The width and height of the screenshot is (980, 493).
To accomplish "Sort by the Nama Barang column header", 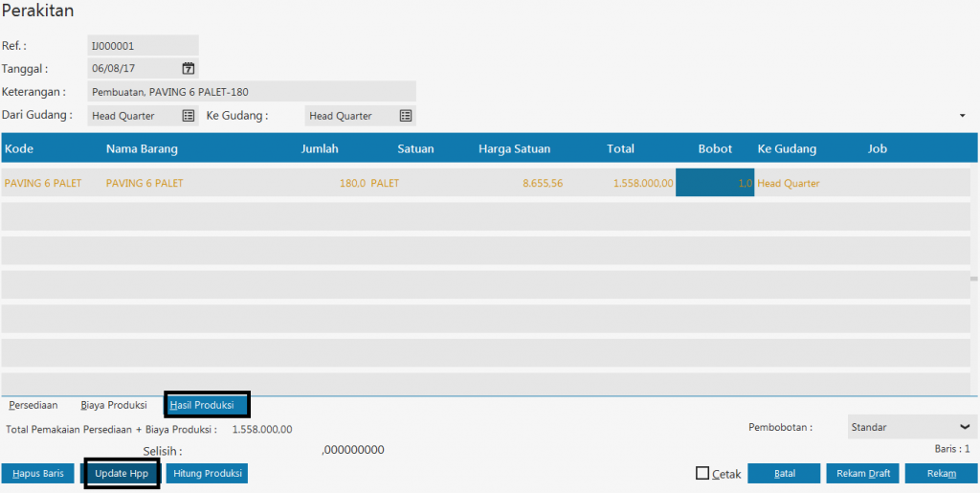I will [x=142, y=148].
